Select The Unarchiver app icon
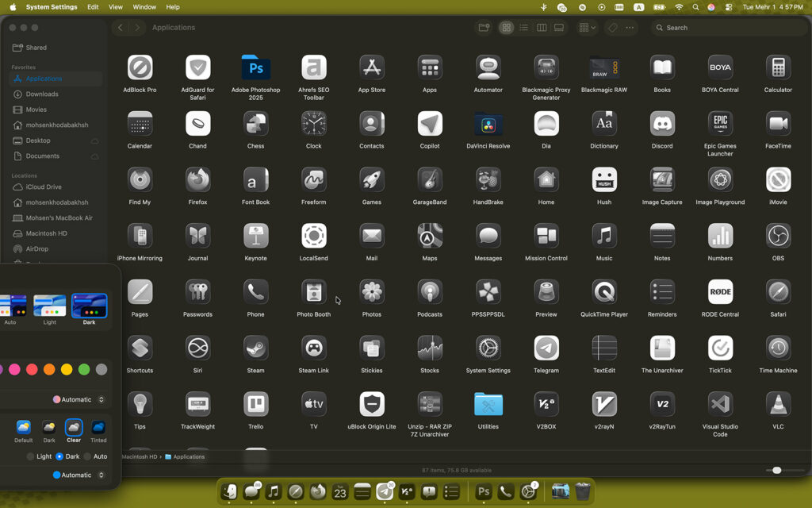Image resolution: width=812 pixels, height=508 pixels. 662,349
